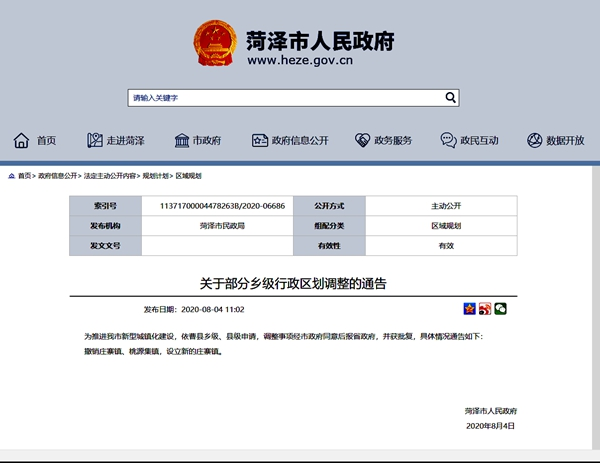The image size is (600, 463).
Task: Click the www.heze.gov.cn site address text
Action: pyautogui.click(x=300, y=60)
